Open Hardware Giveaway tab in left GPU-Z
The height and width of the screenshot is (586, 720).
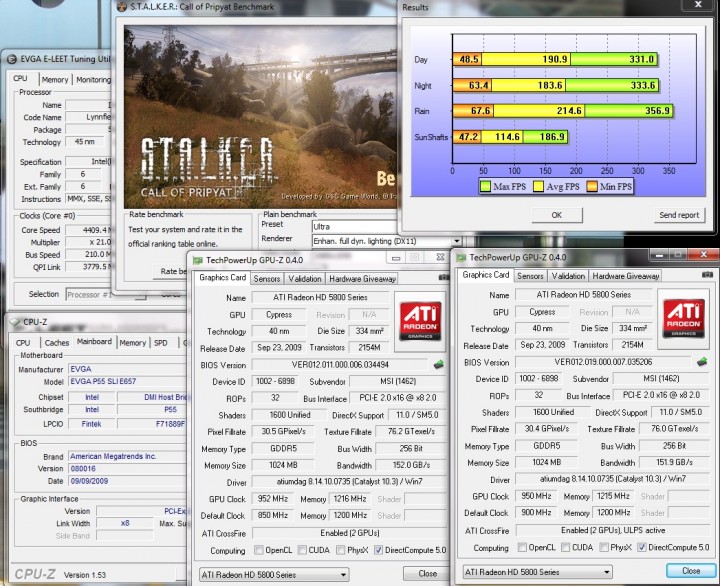click(x=362, y=278)
